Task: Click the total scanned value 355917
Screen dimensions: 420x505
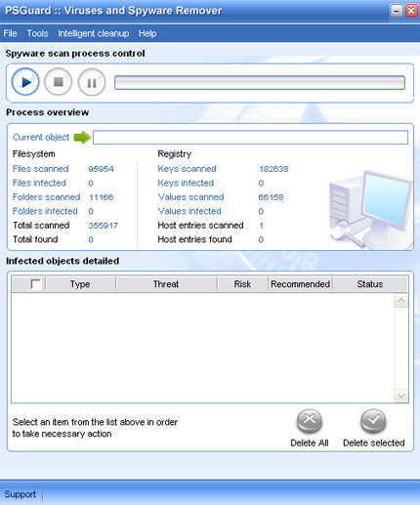Action: tap(103, 226)
